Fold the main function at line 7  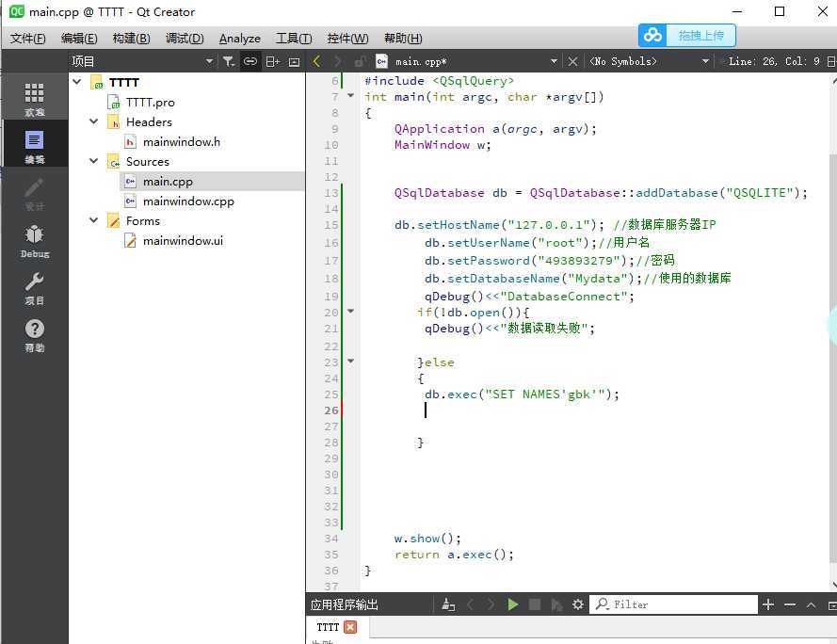tap(350, 96)
